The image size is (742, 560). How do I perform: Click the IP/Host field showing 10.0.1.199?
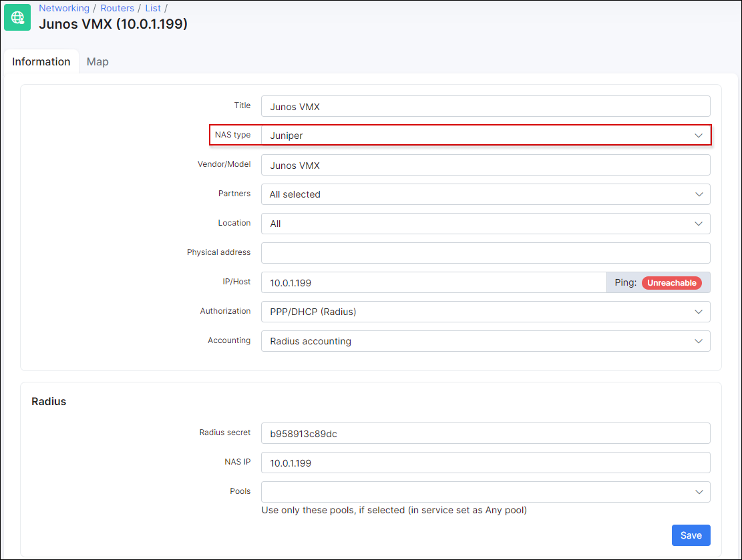coord(434,282)
